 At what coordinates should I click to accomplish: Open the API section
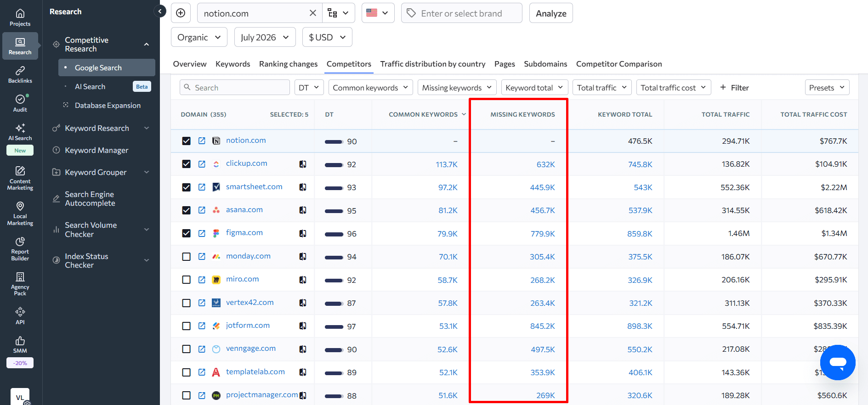click(20, 316)
